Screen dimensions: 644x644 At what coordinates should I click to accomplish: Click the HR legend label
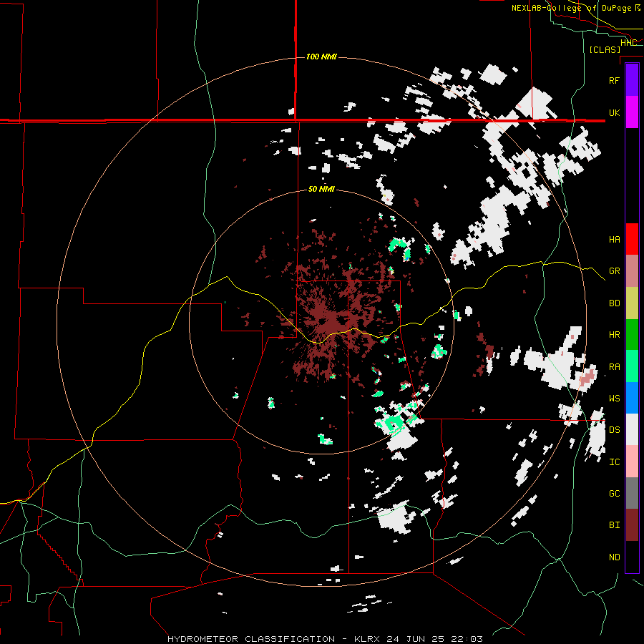pos(614,335)
